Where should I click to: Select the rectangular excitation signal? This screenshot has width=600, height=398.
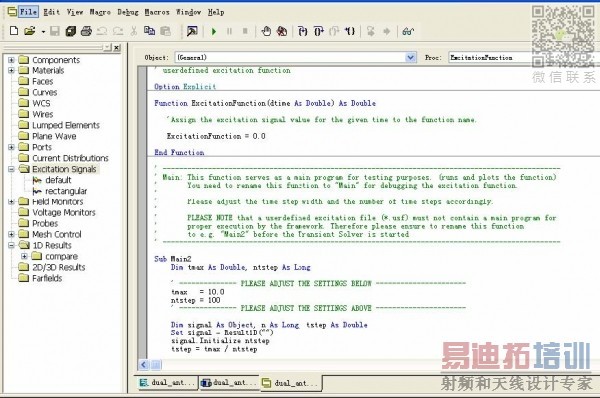pyautogui.click(x=66, y=191)
